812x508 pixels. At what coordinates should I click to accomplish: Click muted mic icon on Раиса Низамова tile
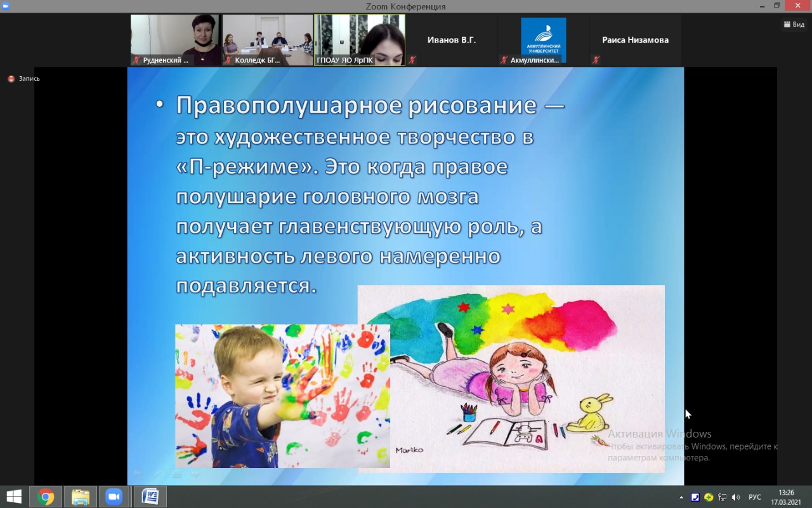[596, 60]
